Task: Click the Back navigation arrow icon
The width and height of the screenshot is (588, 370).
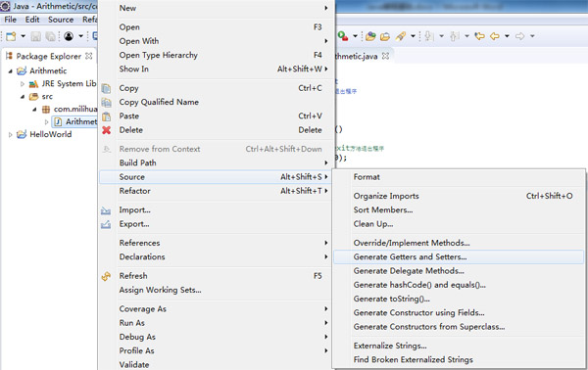Action: coord(495,36)
